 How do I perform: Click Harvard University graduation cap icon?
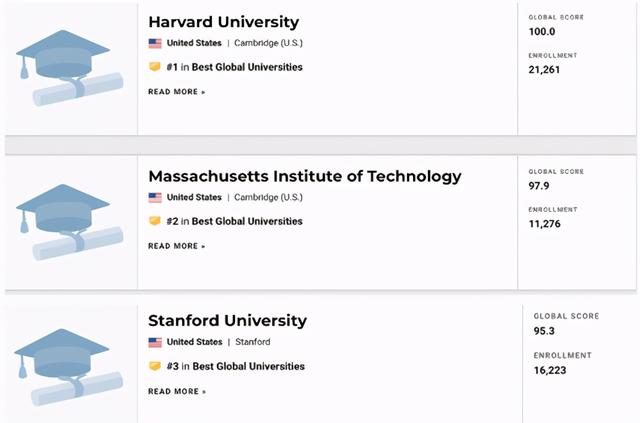click(x=67, y=68)
